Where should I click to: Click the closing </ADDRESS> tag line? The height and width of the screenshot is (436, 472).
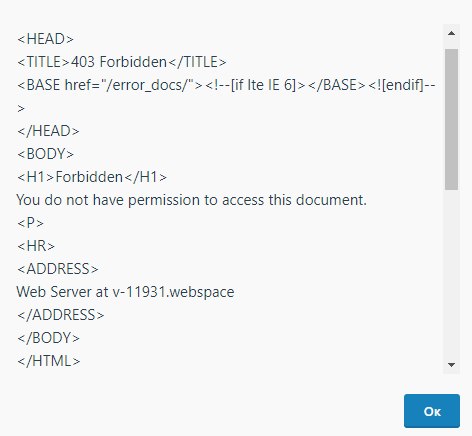[x=61, y=315]
